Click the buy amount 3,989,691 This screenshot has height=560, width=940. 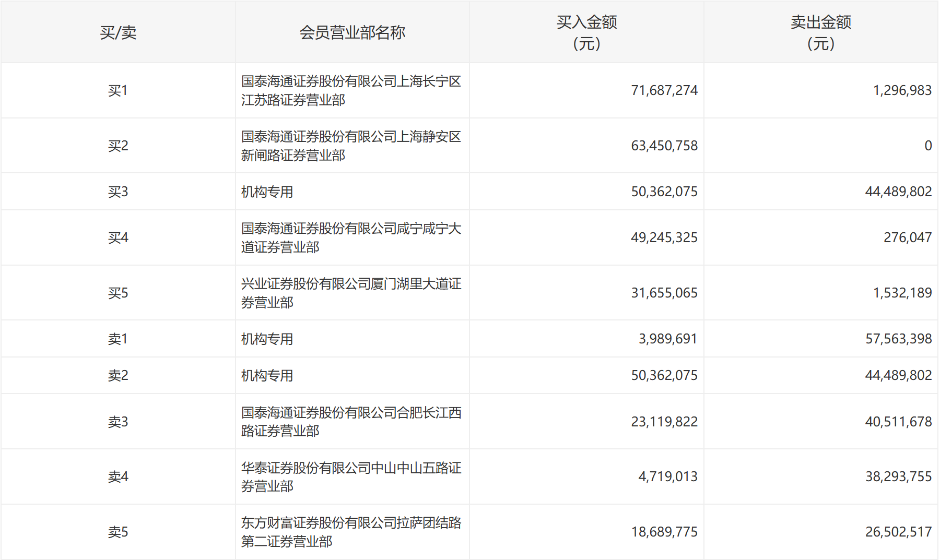[x=668, y=339]
